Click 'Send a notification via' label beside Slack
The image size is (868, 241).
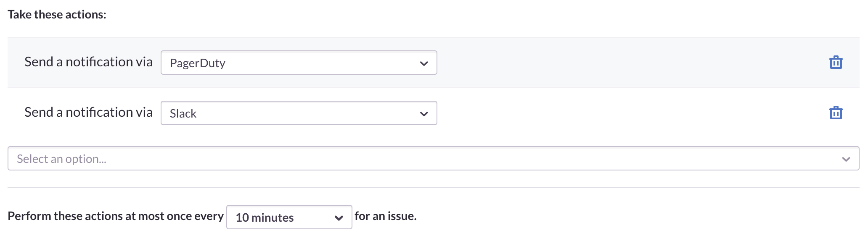click(88, 112)
